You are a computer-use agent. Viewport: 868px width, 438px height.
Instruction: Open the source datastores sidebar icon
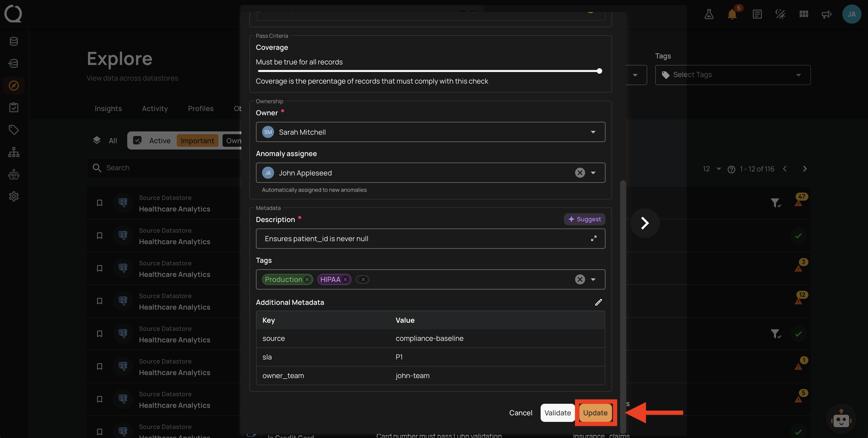[x=14, y=41]
